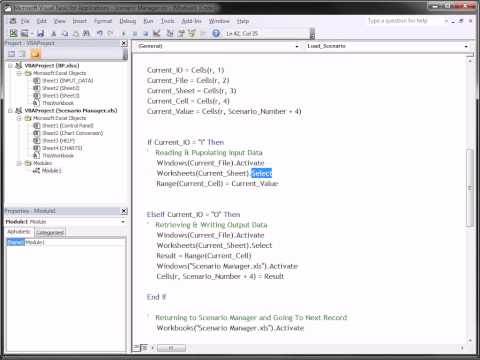
Task: Click the Paste toolbar icon
Action: 76,34
